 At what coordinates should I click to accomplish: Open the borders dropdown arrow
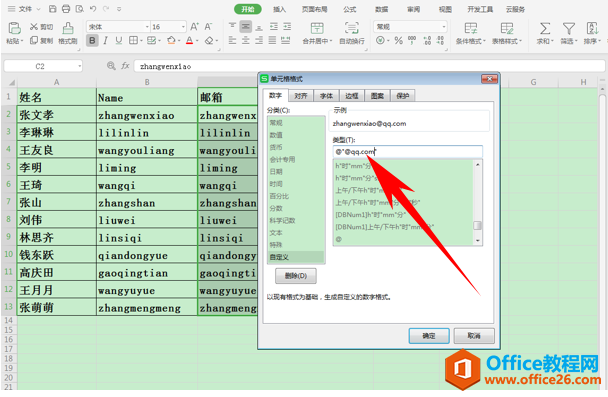coord(141,41)
